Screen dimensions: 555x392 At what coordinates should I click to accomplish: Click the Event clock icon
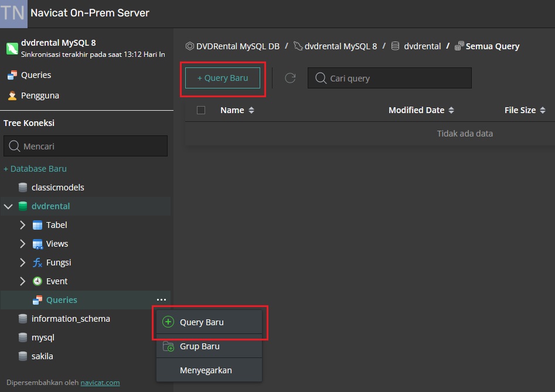point(37,281)
